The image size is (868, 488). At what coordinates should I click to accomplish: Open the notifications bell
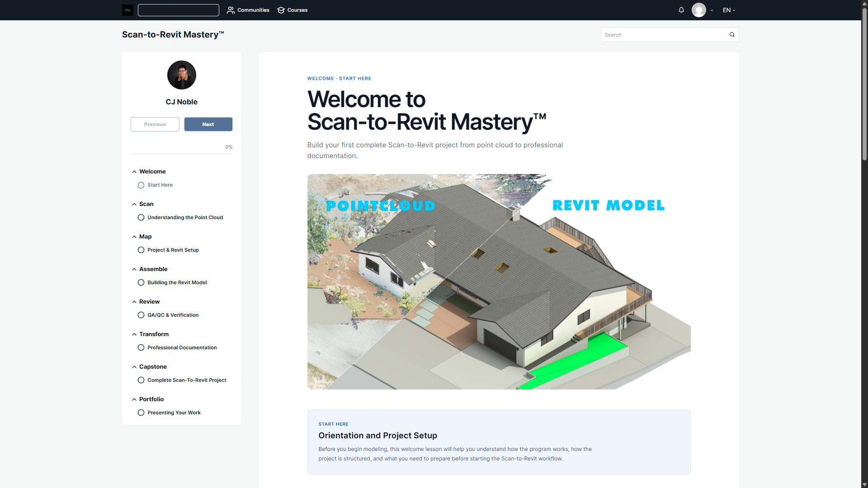[681, 10]
